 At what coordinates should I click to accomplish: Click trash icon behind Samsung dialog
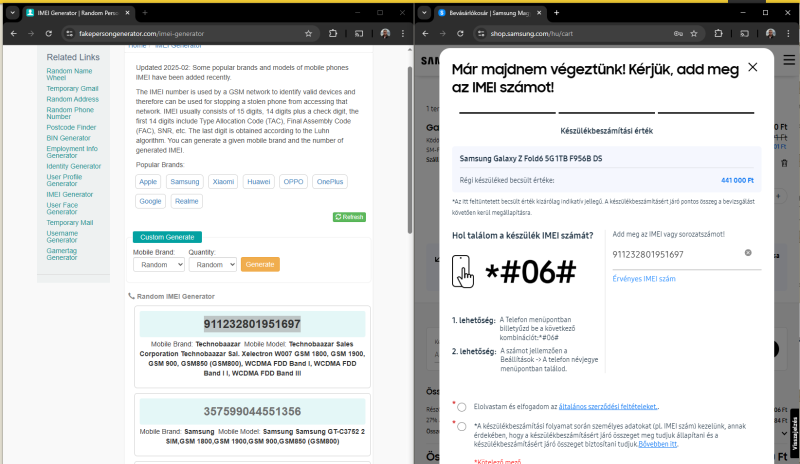(784, 163)
